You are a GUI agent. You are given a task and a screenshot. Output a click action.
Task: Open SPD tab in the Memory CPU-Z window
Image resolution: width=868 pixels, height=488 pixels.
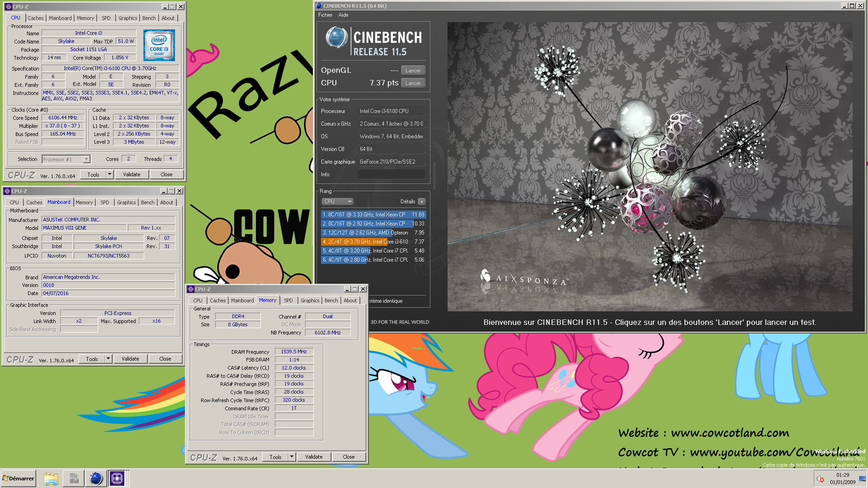(x=288, y=300)
